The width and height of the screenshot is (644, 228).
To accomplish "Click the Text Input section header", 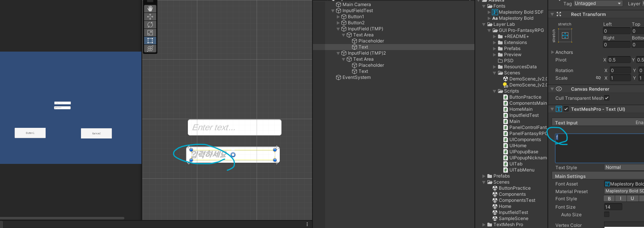I will (598, 123).
